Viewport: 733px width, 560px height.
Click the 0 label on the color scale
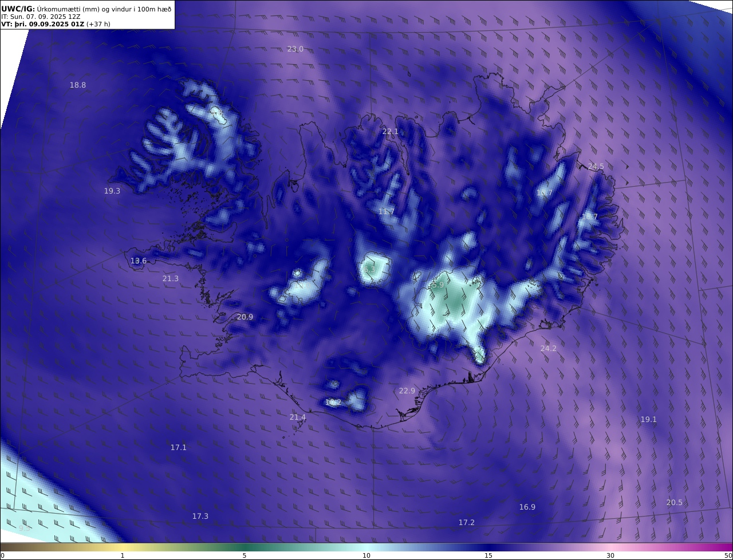tap(2, 555)
